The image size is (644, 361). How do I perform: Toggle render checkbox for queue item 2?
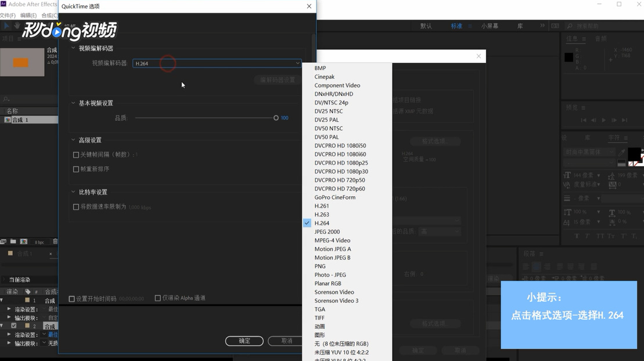(14, 326)
